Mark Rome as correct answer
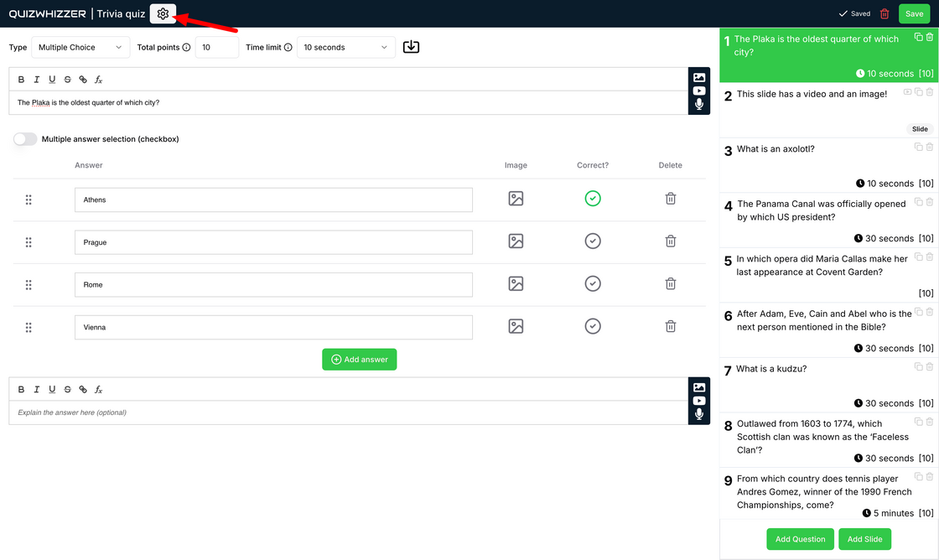The image size is (939, 560). (592, 283)
